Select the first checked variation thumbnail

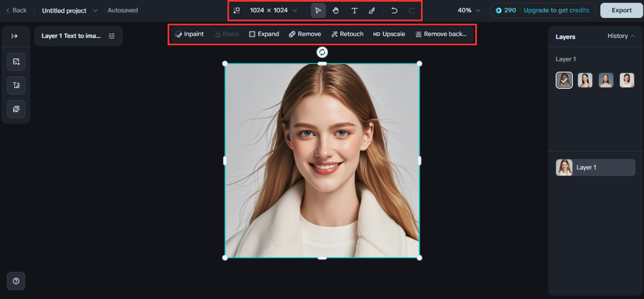564,80
